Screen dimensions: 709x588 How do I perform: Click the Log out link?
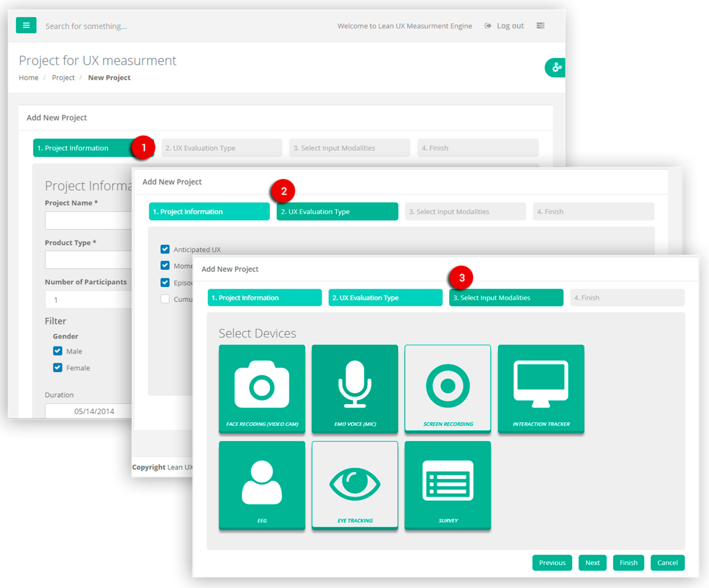pyautogui.click(x=504, y=26)
